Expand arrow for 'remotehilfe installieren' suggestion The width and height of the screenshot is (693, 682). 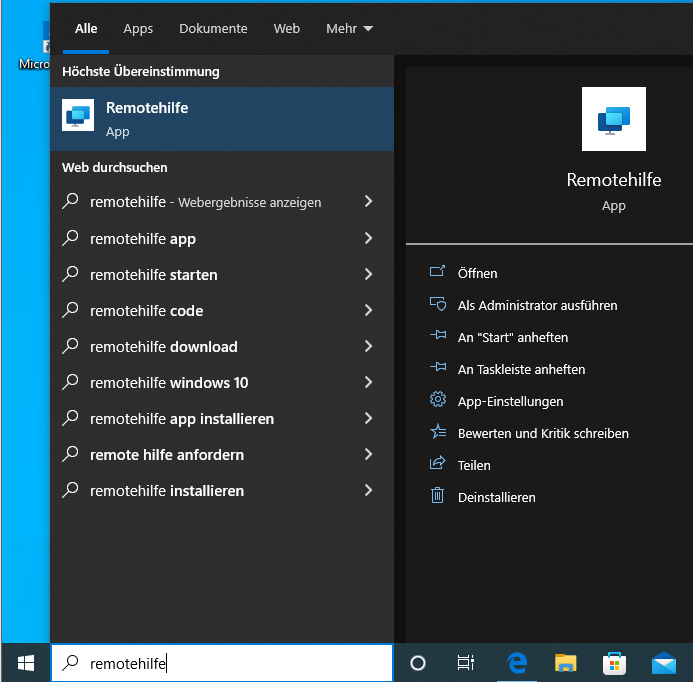368,490
